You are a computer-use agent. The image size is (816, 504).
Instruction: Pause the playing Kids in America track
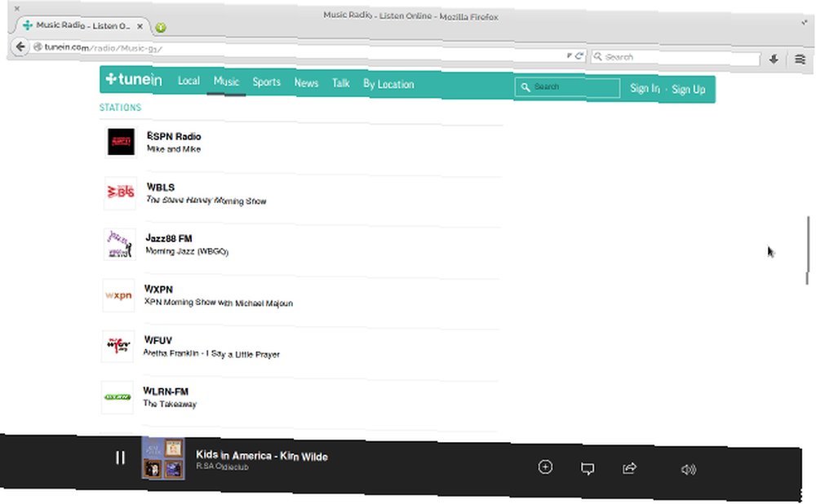120,458
